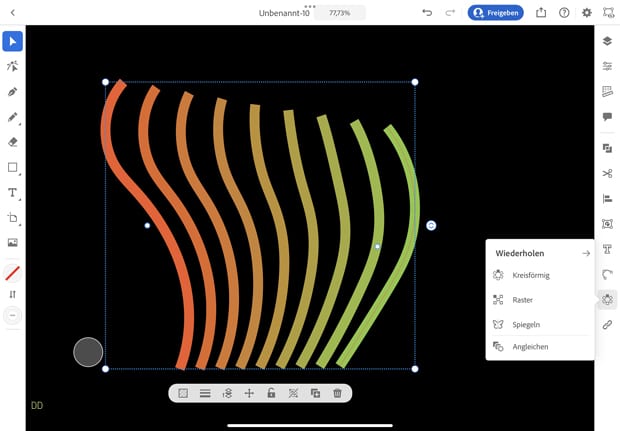
Task: Expand the Wiederholen panel arrow
Action: (586, 253)
